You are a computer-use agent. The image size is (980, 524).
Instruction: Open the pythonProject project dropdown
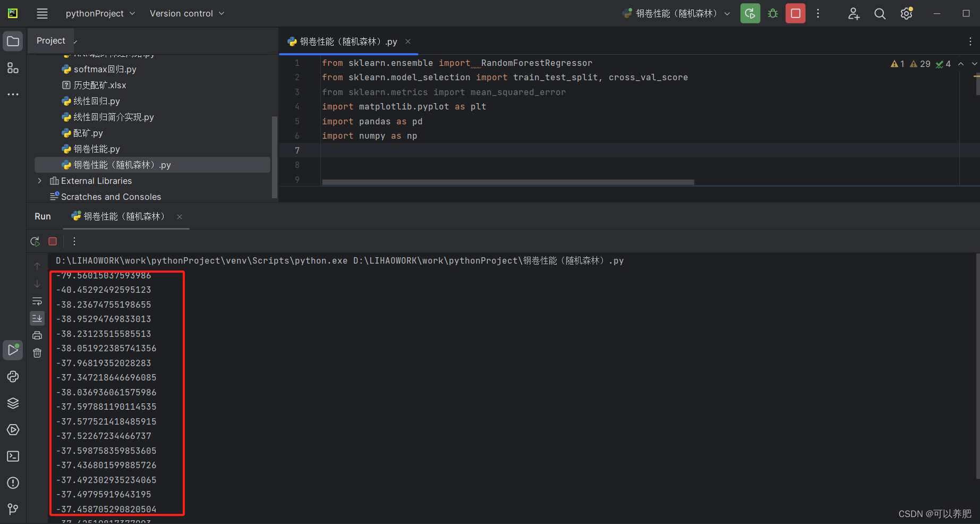click(x=100, y=13)
